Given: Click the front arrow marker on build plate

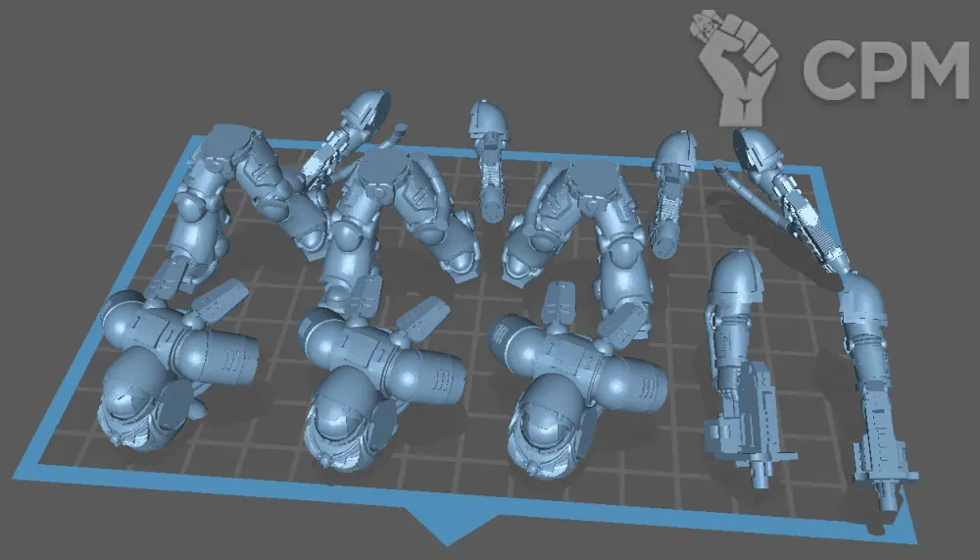Looking at the screenshot, I should 447,522.
